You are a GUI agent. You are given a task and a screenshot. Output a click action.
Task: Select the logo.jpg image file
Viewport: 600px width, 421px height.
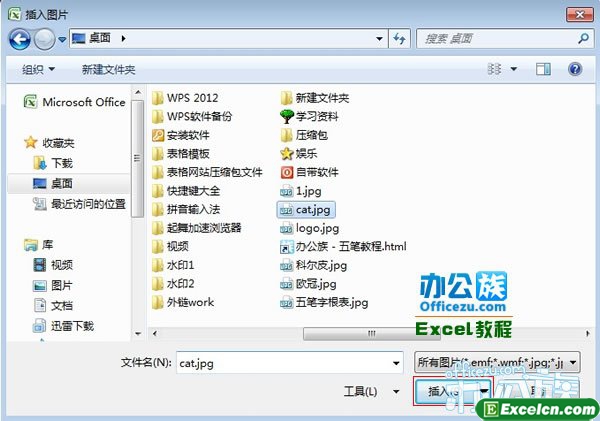[310, 228]
